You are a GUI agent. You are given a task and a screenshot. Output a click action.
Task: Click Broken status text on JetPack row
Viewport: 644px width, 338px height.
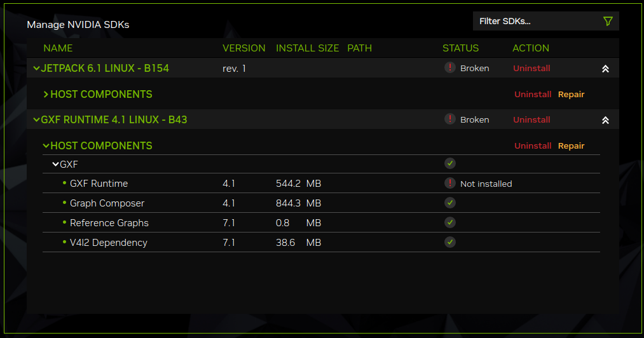click(x=474, y=69)
